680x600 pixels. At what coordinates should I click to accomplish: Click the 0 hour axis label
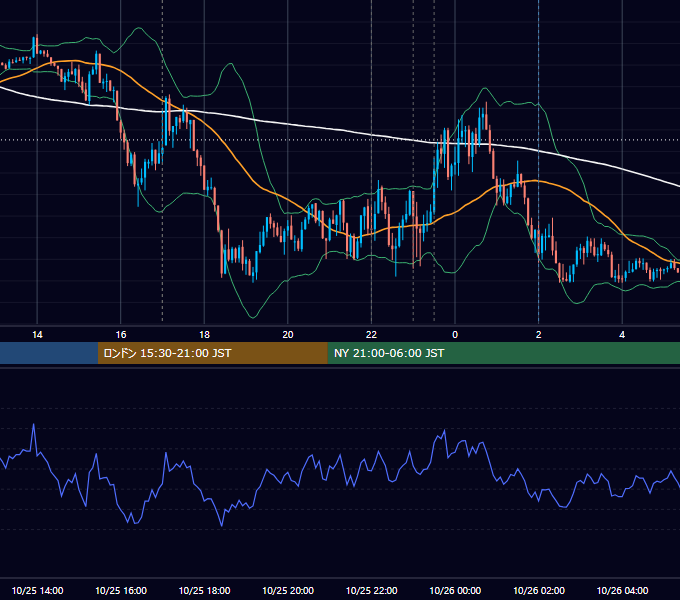[x=455, y=335]
